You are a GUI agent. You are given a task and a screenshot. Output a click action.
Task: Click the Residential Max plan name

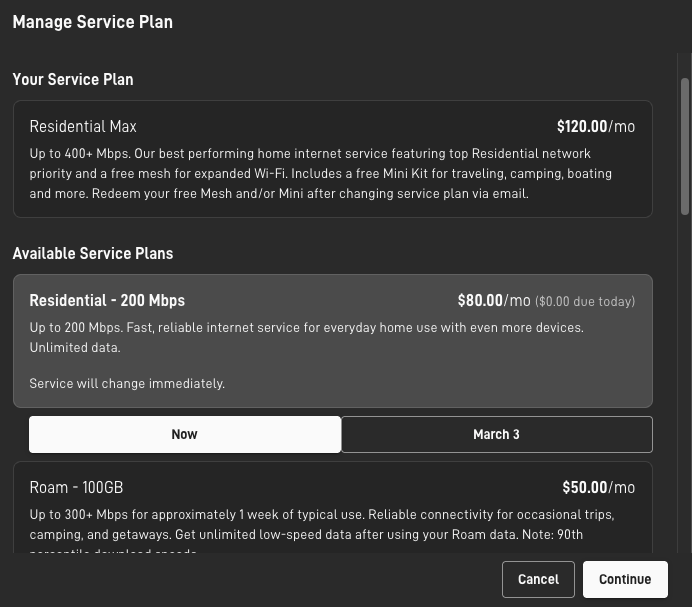[83, 126]
